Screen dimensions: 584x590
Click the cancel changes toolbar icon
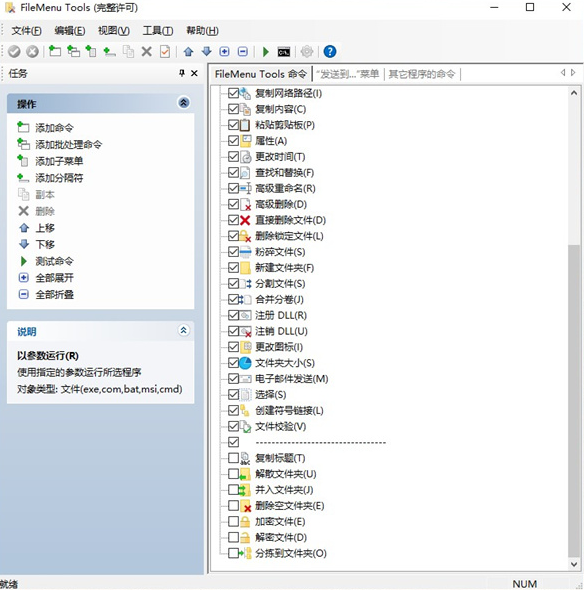[32, 51]
